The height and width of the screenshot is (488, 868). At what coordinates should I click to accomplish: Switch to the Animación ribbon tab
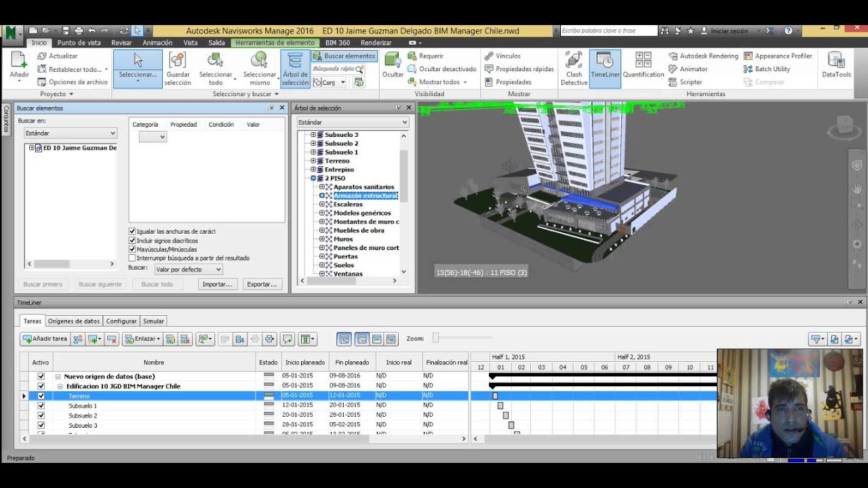[157, 43]
